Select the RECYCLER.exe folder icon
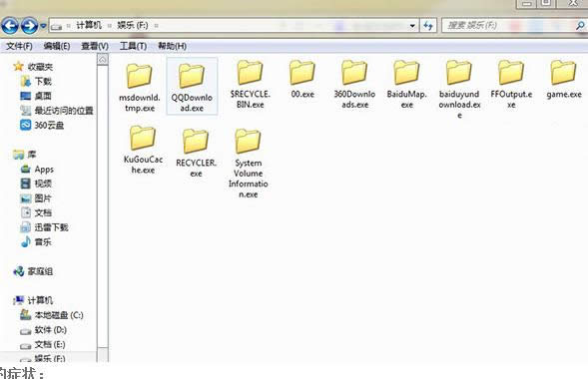Viewport: 588px width, 379px height. (x=196, y=142)
